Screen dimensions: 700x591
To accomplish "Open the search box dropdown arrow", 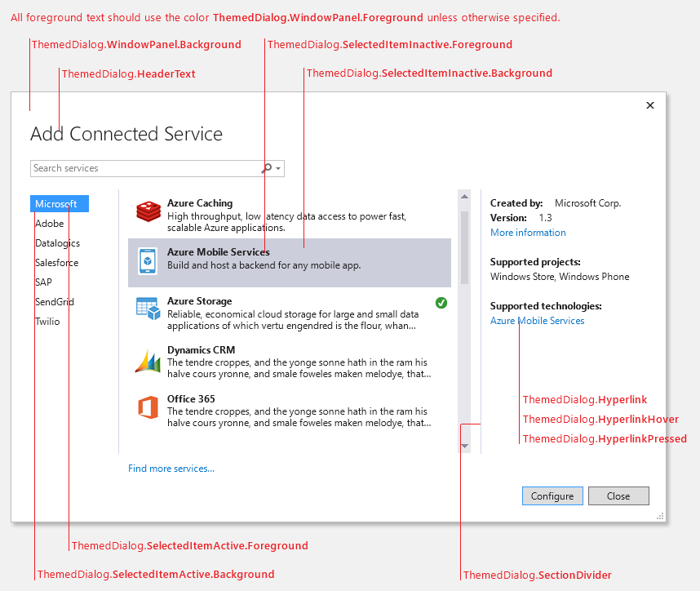I will coord(278,168).
